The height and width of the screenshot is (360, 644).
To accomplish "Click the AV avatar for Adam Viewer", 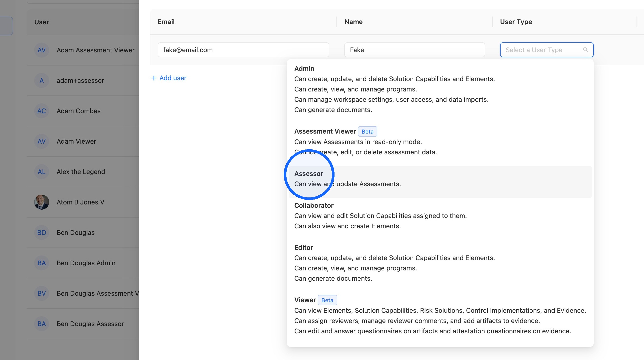I will click(x=41, y=141).
